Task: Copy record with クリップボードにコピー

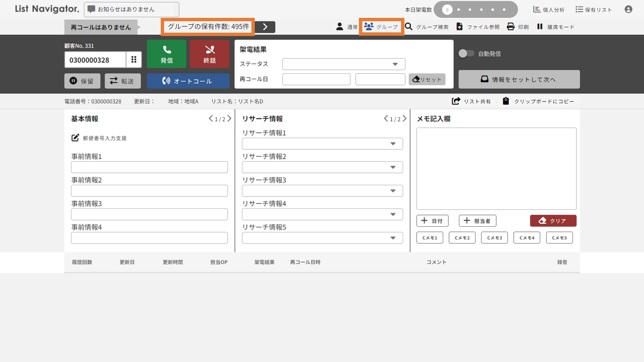Action: [x=539, y=101]
